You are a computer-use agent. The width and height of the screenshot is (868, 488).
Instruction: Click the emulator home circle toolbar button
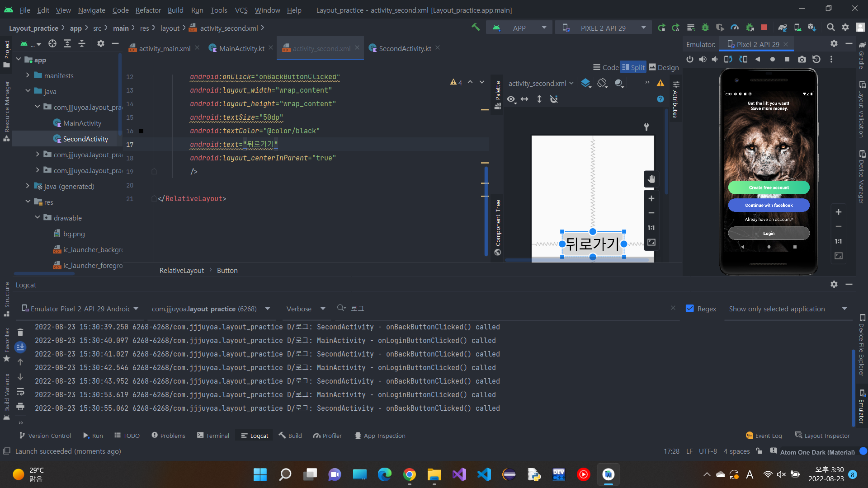click(772, 59)
